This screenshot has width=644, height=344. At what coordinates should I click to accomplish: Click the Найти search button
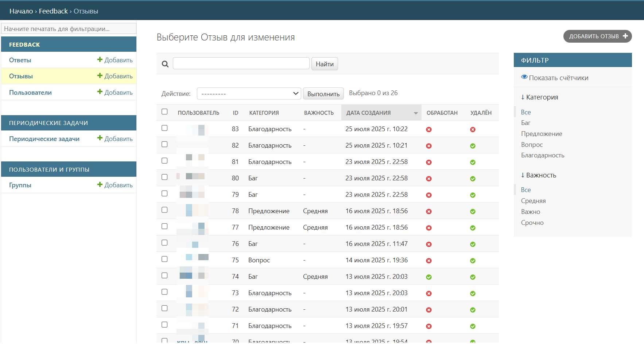[325, 64]
